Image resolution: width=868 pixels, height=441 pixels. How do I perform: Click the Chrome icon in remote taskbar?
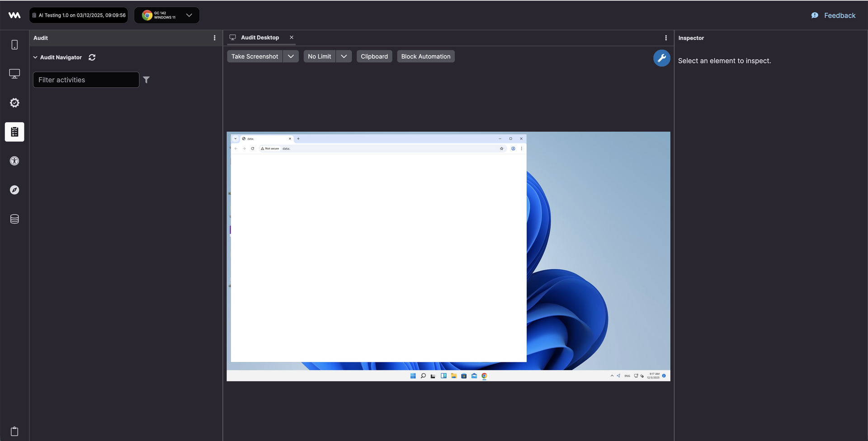pos(484,376)
